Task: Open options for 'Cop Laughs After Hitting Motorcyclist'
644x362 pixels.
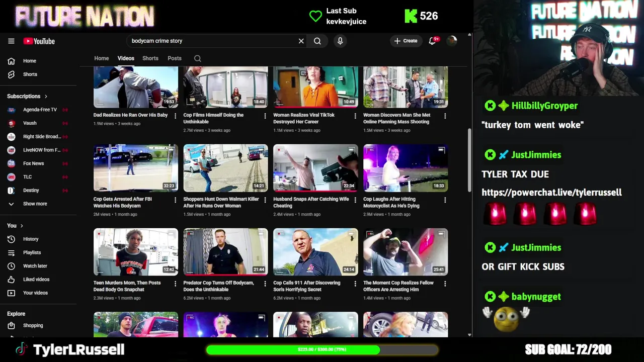Action: pyautogui.click(x=445, y=200)
